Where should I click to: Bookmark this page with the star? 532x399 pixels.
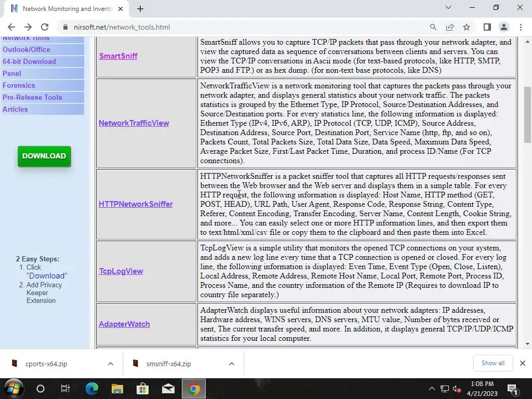point(467,27)
